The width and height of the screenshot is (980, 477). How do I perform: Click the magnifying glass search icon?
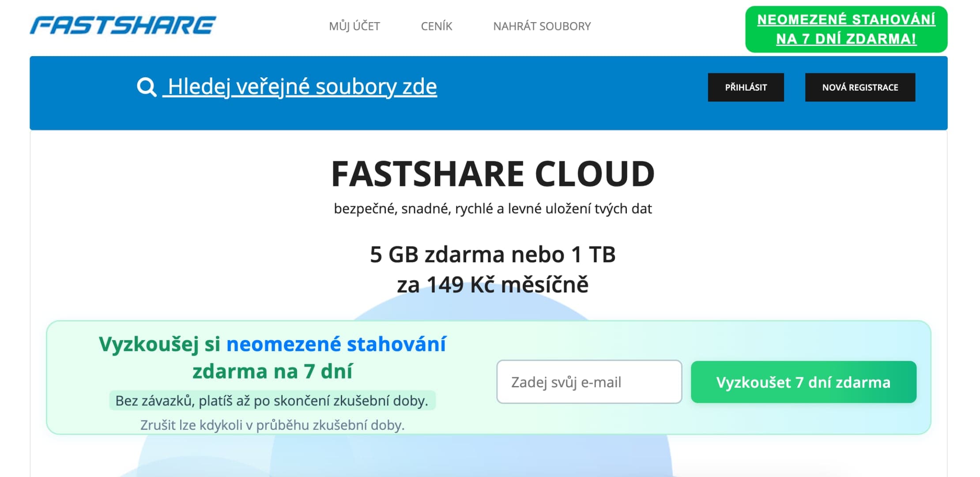point(147,87)
